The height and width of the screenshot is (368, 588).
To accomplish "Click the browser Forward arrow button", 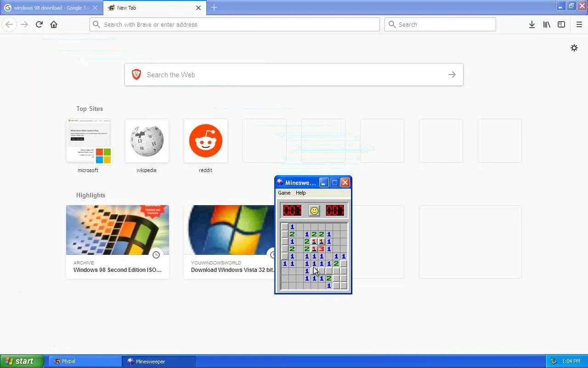I will tap(24, 24).
